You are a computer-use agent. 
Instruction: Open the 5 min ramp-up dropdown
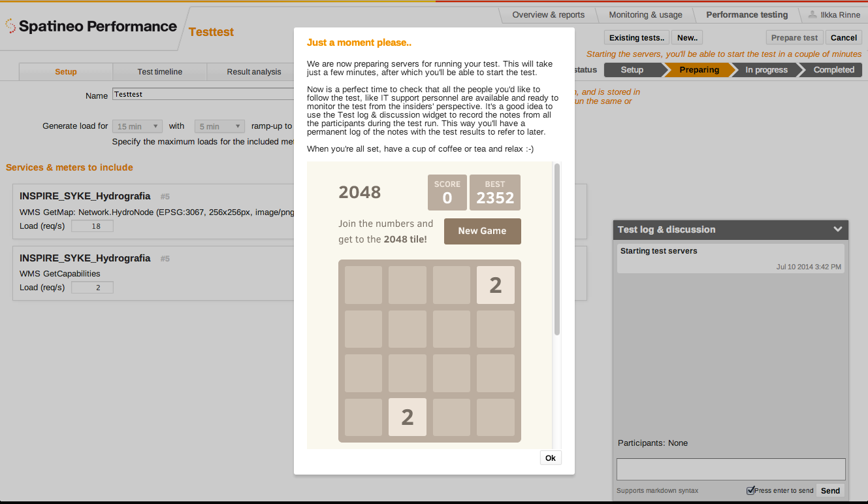point(219,126)
